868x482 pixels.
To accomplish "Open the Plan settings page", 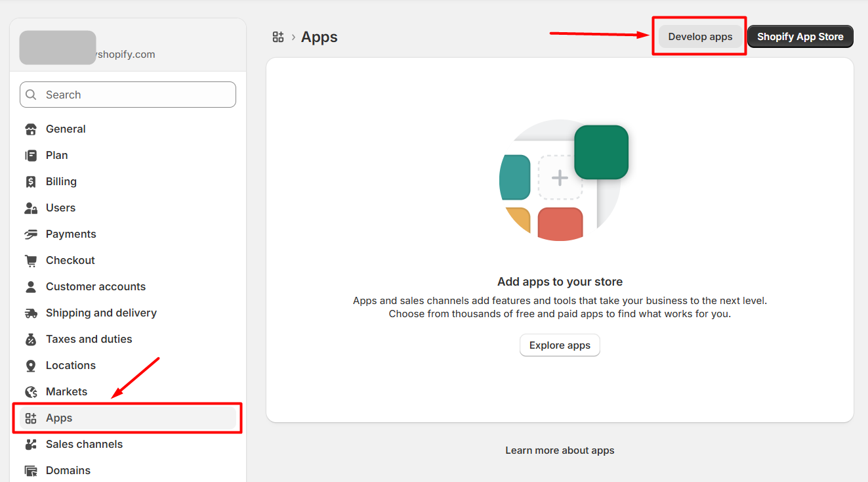I will [x=56, y=155].
